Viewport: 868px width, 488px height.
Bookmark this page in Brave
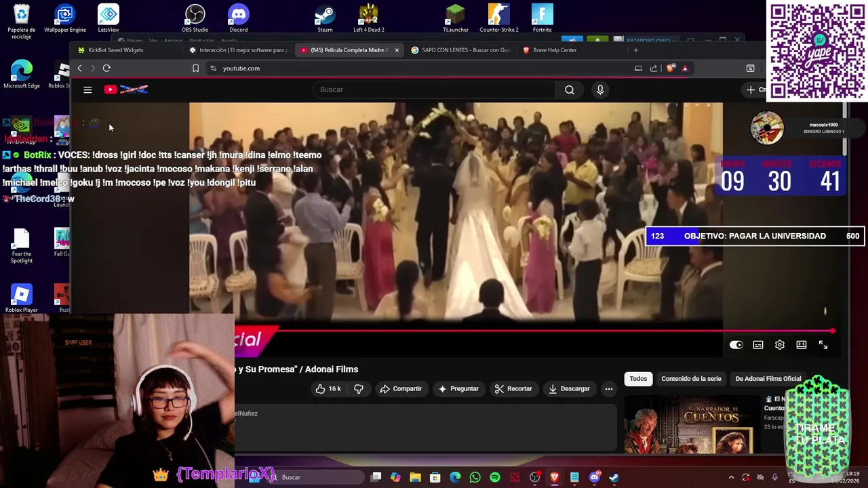click(x=195, y=68)
